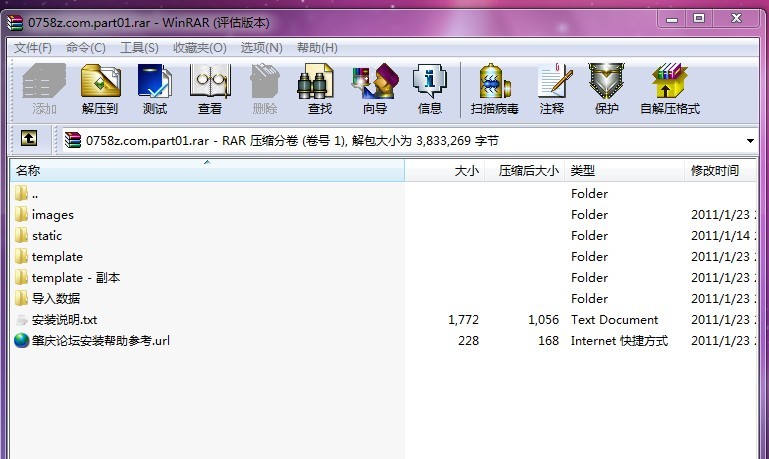
Task: Click the 解压到 (Extract To) icon
Action: (100, 89)
